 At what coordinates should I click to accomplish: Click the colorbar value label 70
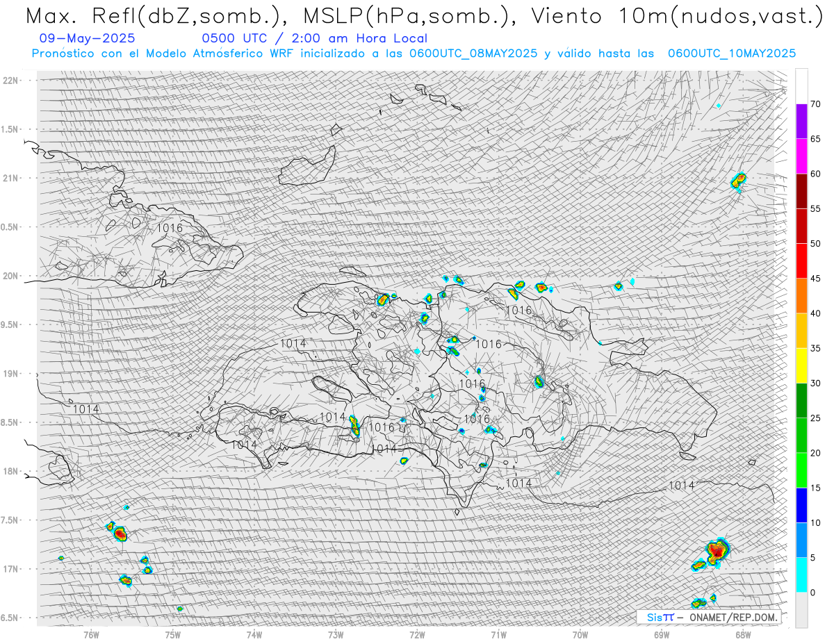click(x=815, y=104)
